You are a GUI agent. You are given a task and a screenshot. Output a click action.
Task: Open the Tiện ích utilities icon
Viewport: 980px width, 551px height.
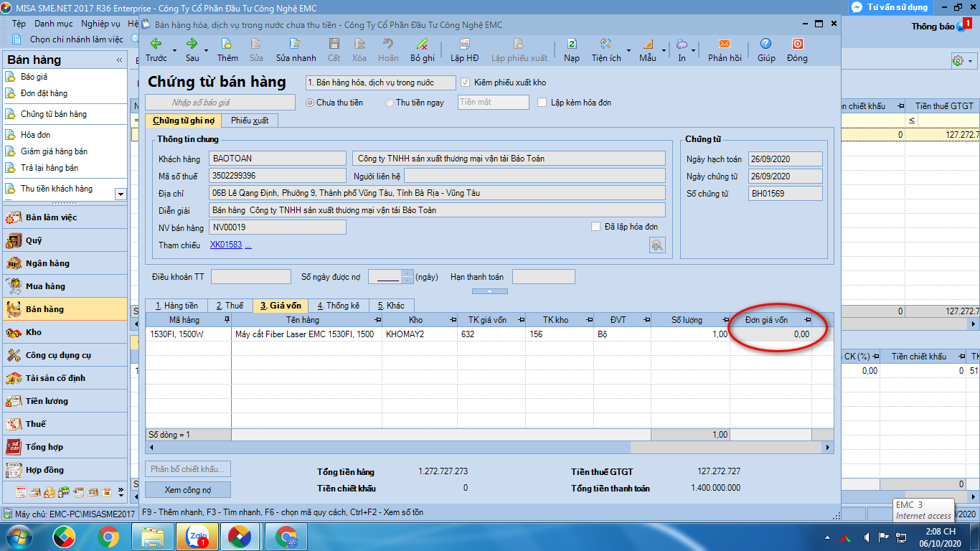click(x=606, y=50)
